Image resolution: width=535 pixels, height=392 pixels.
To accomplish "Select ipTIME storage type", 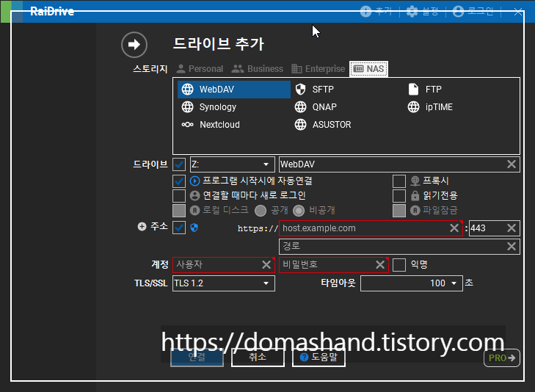I will 430,107.
